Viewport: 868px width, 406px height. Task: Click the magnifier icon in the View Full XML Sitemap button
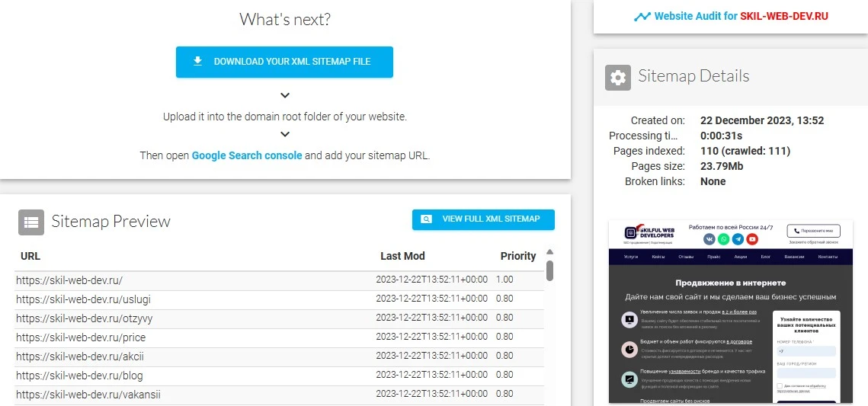pyautogui.click(x=426, y=219)
